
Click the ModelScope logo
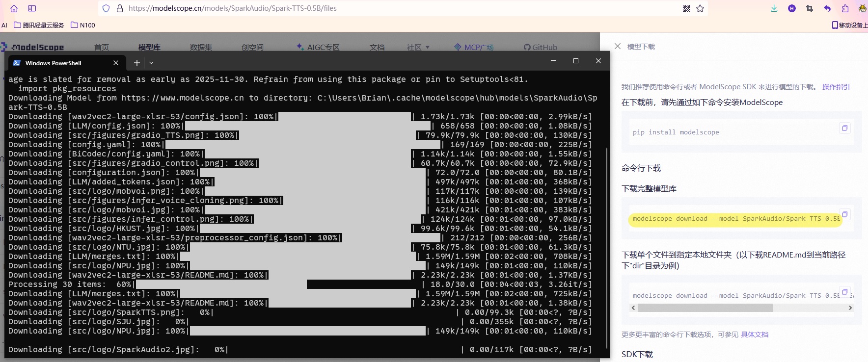[x=32, y=47]
